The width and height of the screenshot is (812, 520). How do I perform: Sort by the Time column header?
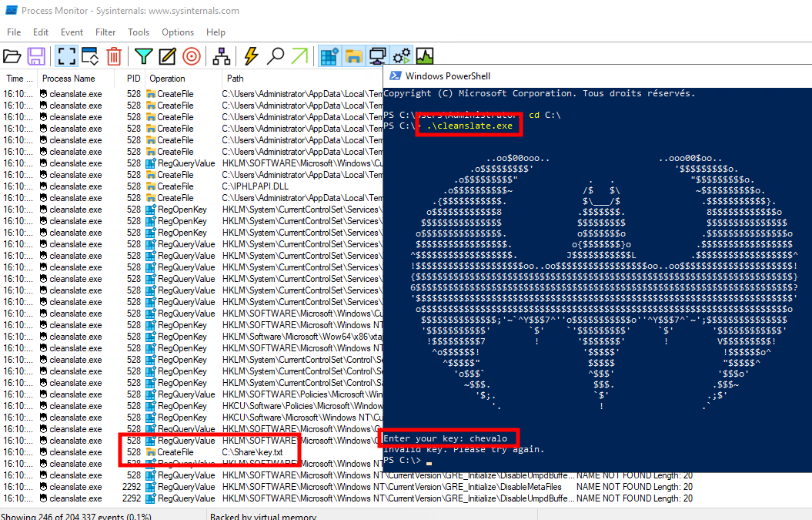coord(19,79)
